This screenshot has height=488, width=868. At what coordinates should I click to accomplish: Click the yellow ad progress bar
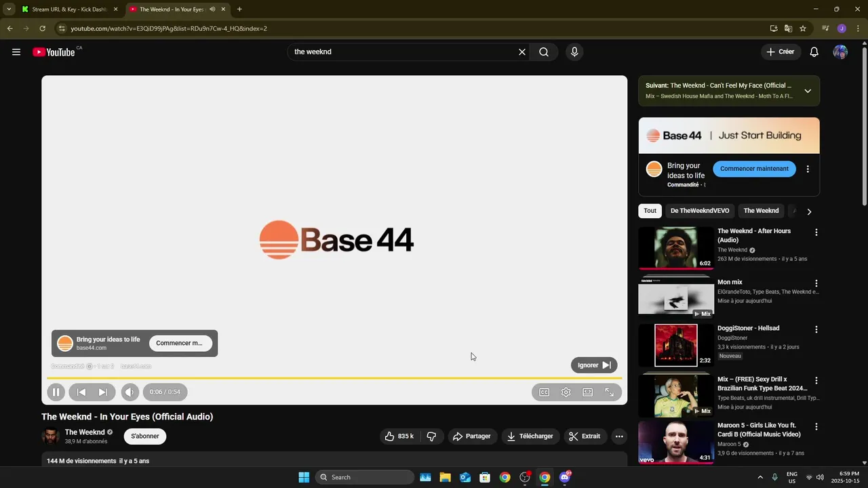[334, 378]
